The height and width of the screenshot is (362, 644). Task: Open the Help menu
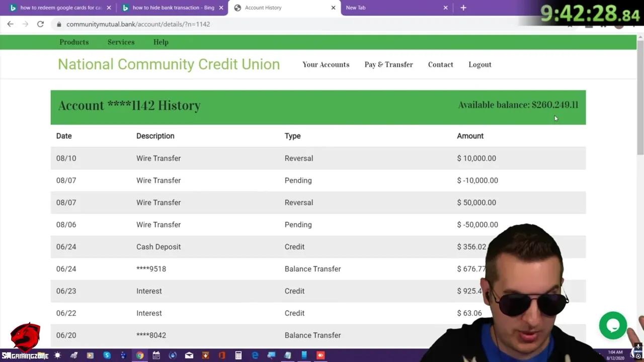point(161,42)
